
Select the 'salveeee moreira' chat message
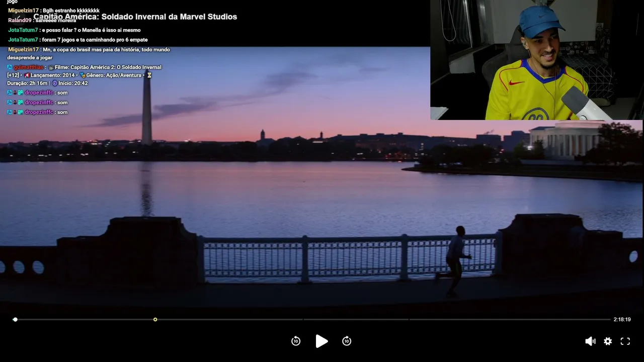click(56, 21)
